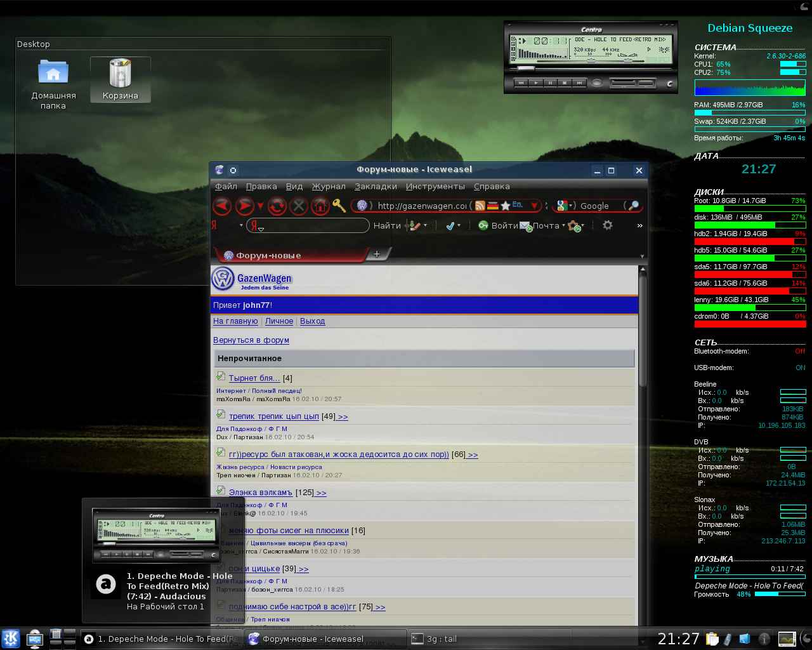This screenshot has width=812, height=650.
Task: Go forward with the red Forward arrow
Action: [x=244, y=206]
